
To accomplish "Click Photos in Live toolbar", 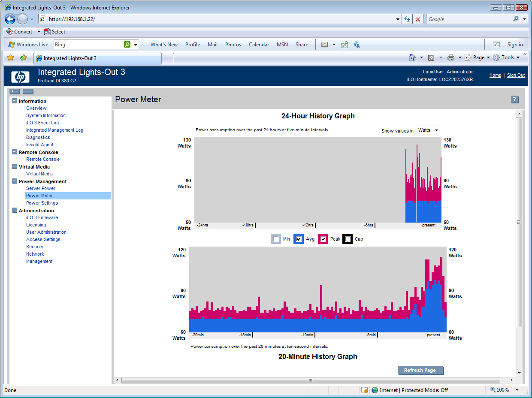I will (233, 45).
